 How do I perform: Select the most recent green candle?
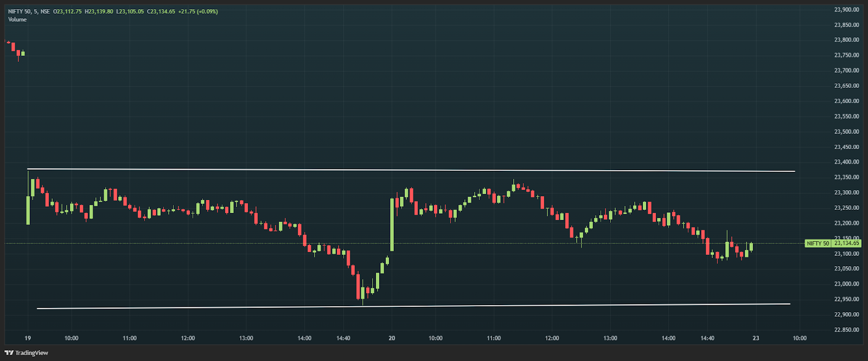coord(751,247)
